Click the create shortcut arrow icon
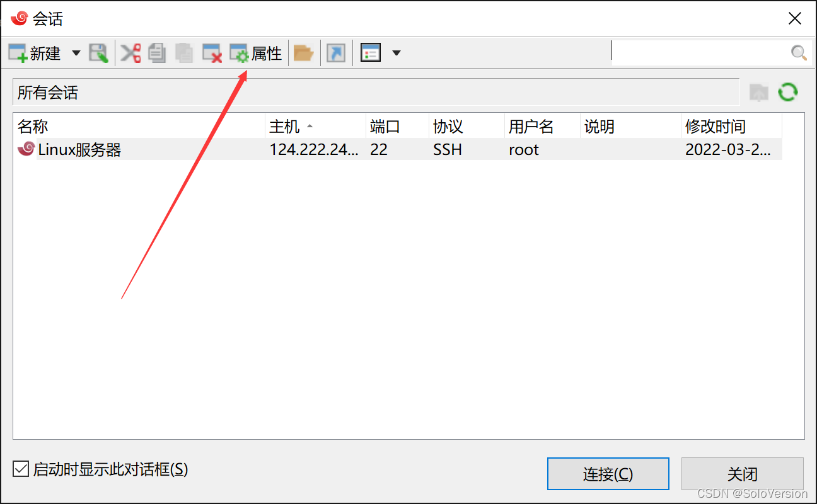817x504 pixels. coord(336,54)
